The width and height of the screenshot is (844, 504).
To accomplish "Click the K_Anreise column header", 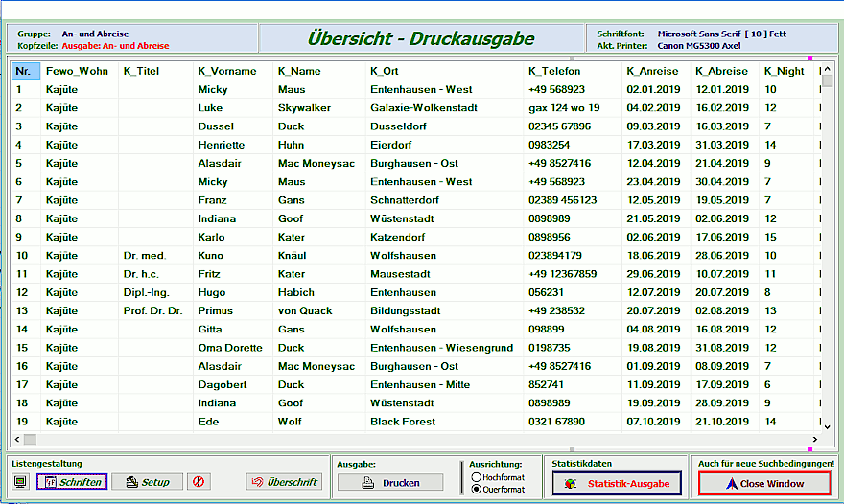I will [x=651, y=71].
